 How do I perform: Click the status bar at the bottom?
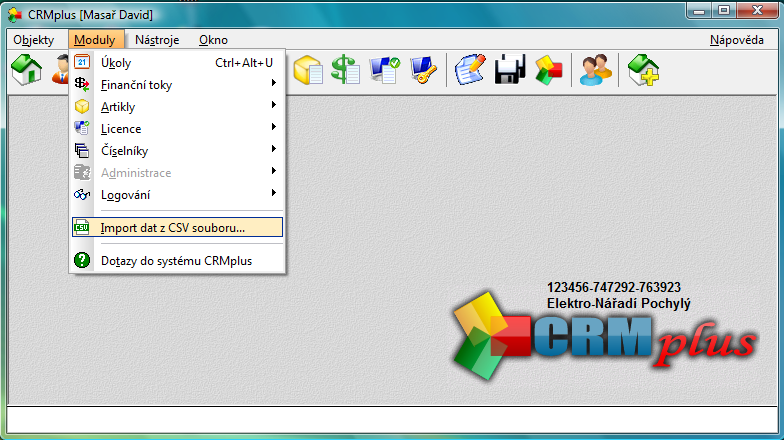pyautogui.click(x=392, y=420)
